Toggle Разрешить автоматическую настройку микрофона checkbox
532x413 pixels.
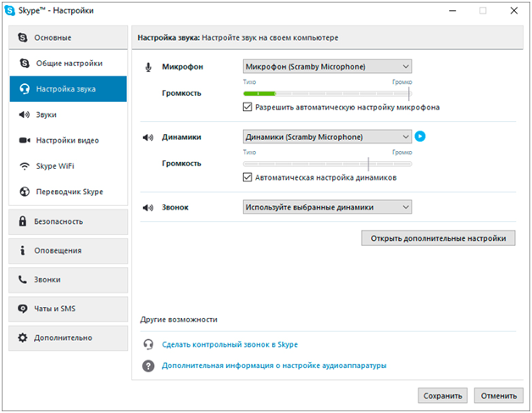[247, 108]
